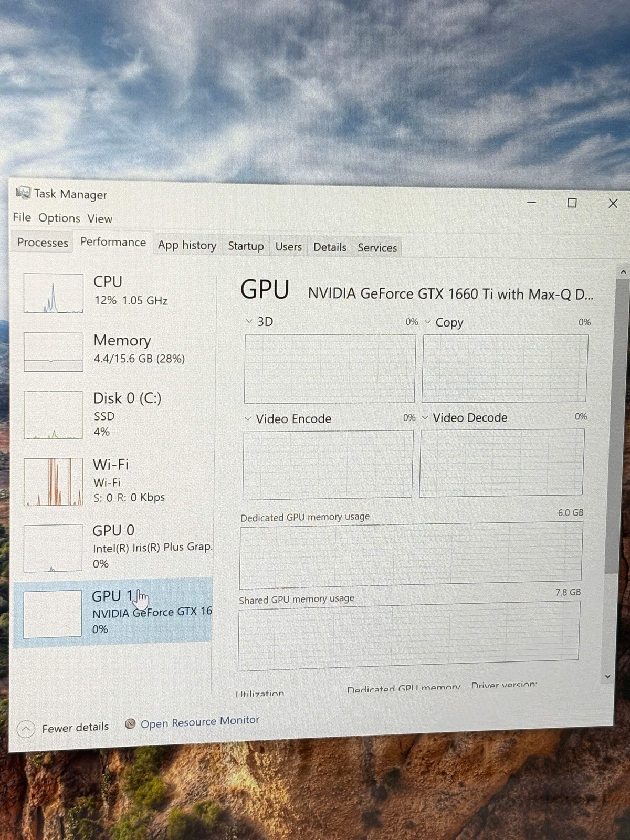Select the Wi-Fi throughput graph thumbnail
Screen dimensions: 630x840
(x=54, y=481)
